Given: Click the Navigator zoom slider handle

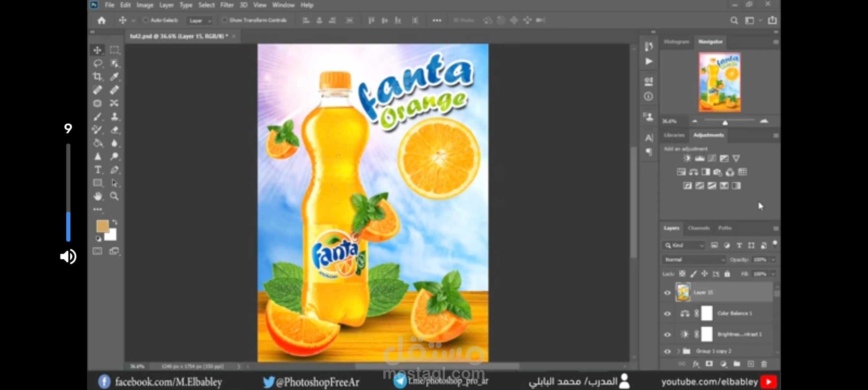Looking at the screenshot, I should [x=725, y=122].
